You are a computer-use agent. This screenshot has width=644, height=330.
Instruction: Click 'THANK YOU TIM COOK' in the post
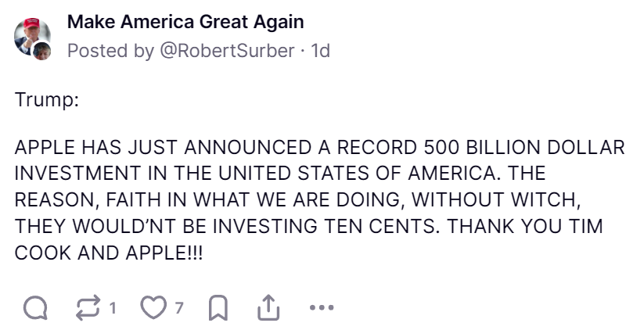[525, 226]
